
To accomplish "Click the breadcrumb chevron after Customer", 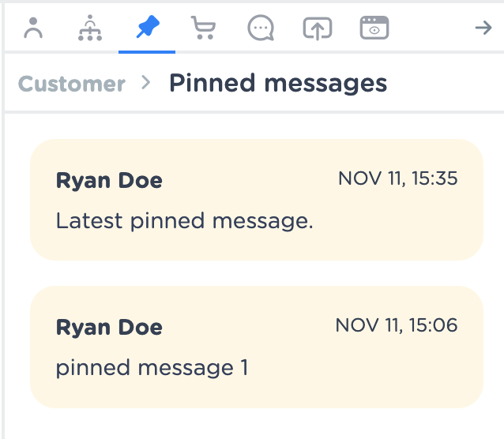I will (145, 82).
